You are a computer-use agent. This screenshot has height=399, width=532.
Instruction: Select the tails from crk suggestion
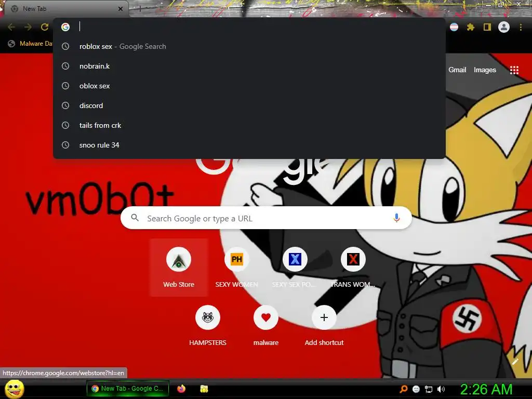tap(249, 125)
